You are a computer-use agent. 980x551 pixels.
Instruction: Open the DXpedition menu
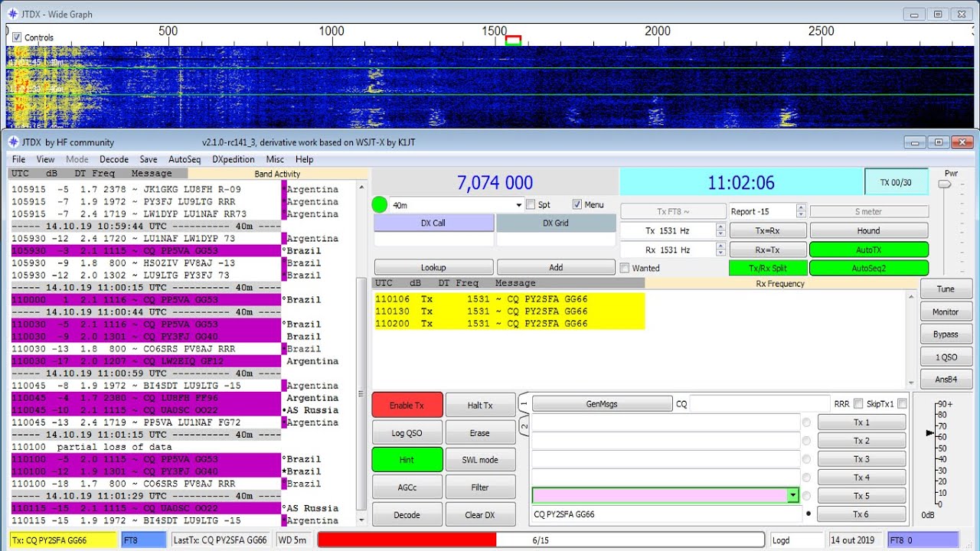pos(234,159)
